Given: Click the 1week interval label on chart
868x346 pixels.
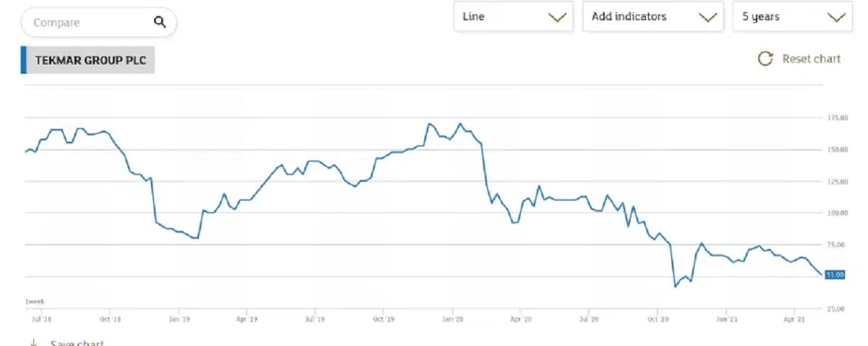Looking at the screenshot, I should [35, 301].
